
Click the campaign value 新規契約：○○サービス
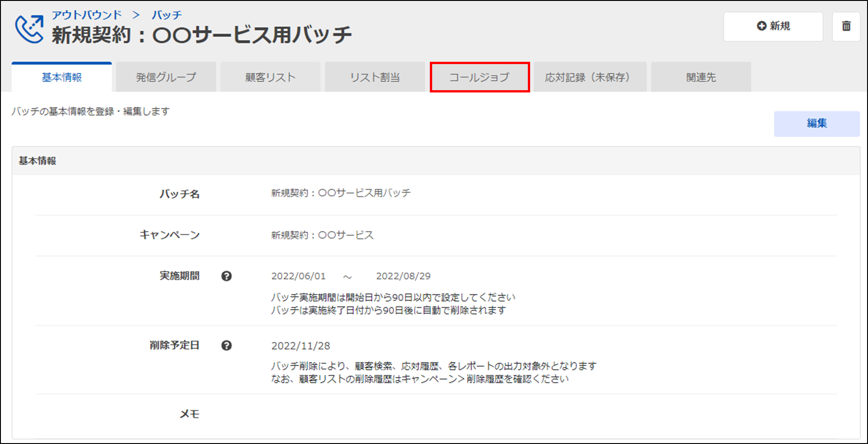coord(322,235)
